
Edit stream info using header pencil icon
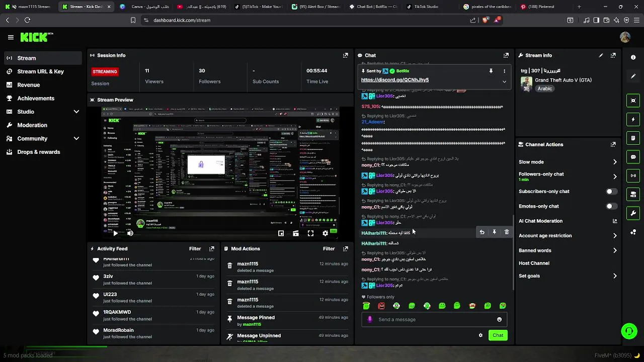tap(601, 55)
